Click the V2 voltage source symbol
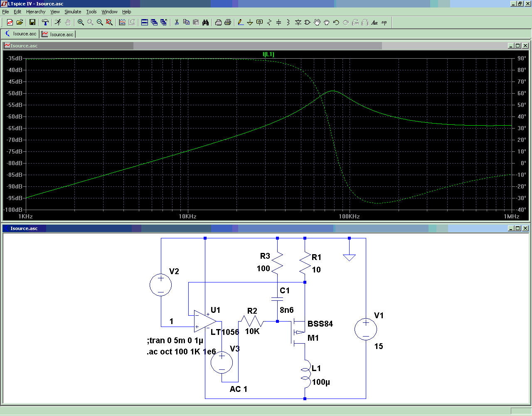The height and width of the screenshot is (416, 532). pos(160,285)
